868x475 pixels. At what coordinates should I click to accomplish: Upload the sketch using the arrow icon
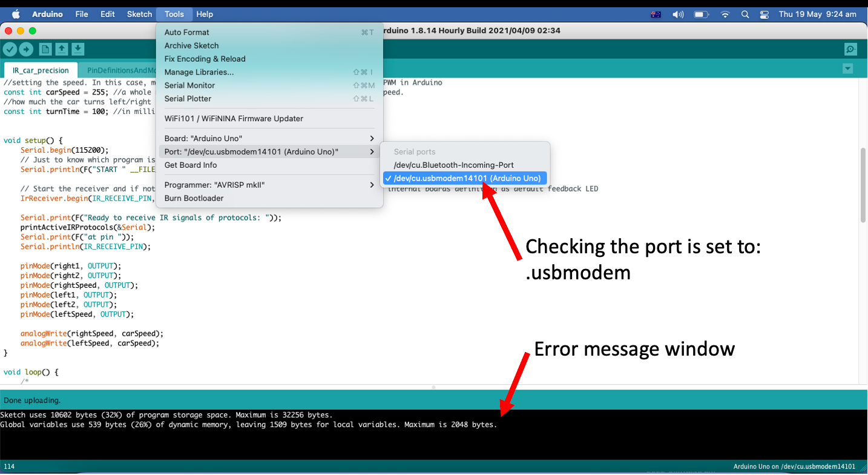[x=26, y=49]
